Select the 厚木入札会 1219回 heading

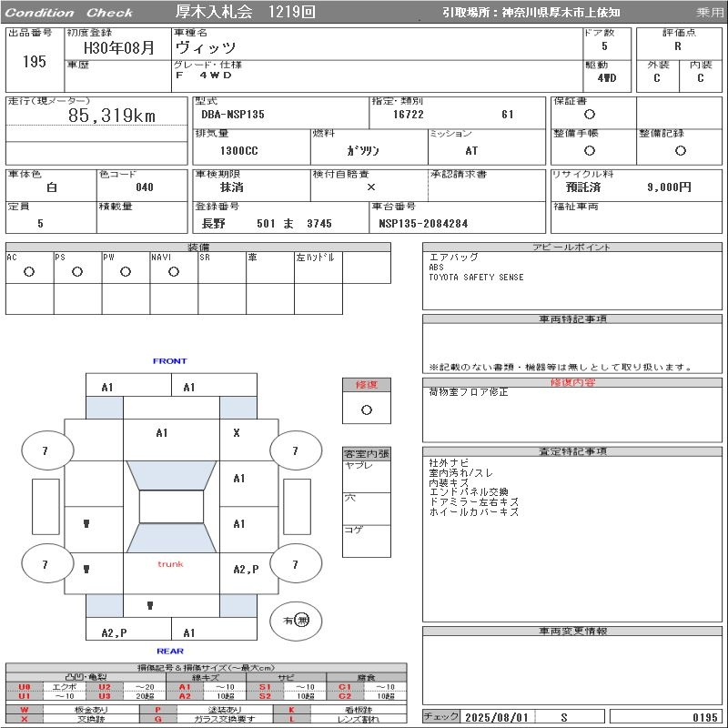[245, 12]
